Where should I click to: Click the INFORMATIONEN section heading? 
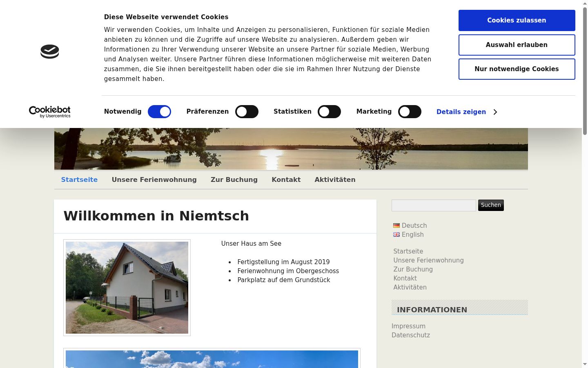(x=432, y=310)
